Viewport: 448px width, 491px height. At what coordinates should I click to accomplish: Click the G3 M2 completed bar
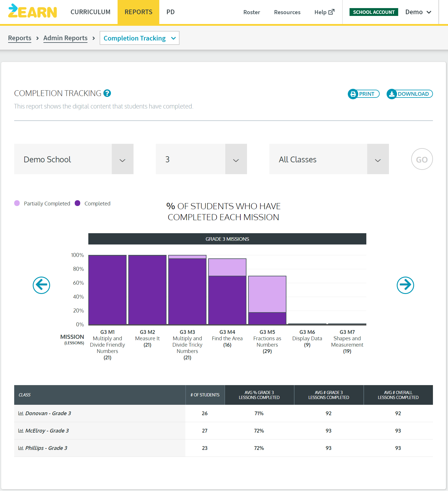147,290
